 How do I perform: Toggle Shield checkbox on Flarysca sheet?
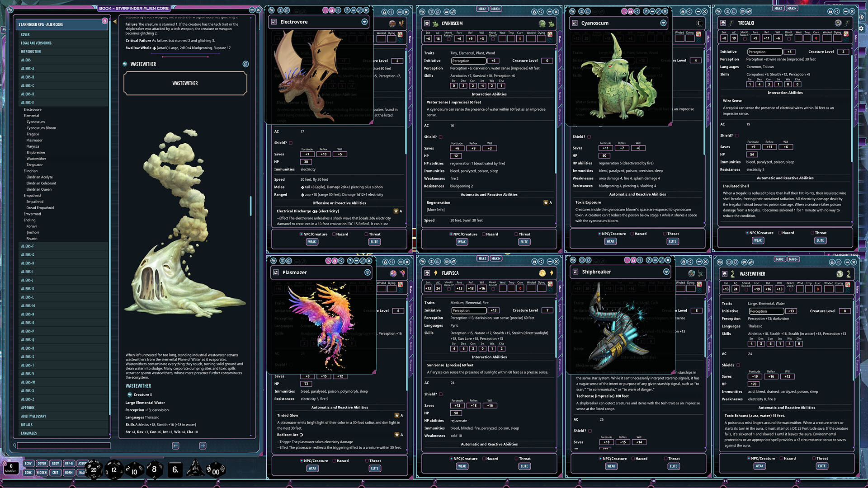pyautogui.click(x=441, y=394)
